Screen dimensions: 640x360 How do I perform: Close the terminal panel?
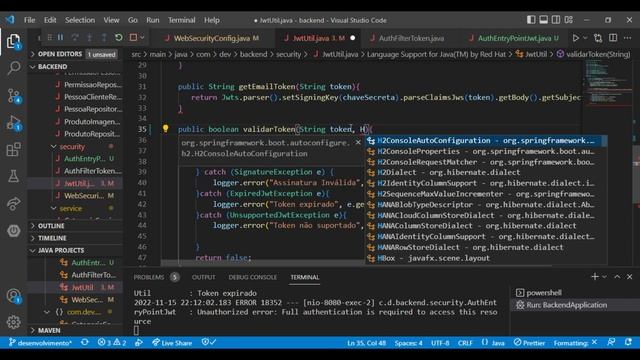tap(629, 277)
